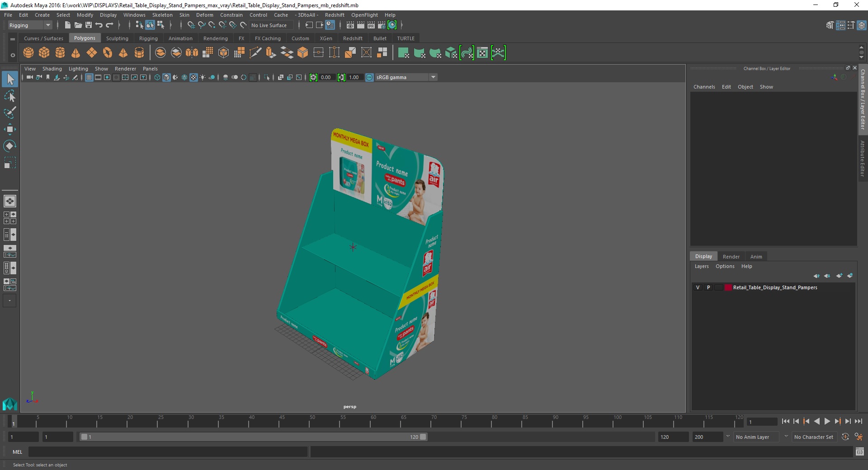Create a polygon cylinder from the shelf
The width and height of the screenshot is (868, 470).
point(60,53)
